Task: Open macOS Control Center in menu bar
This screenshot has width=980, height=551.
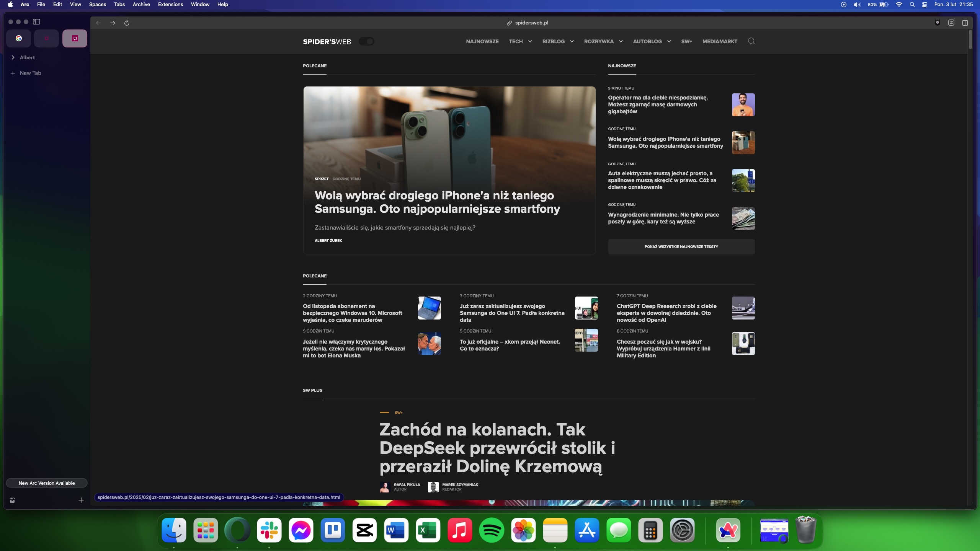Action: point(924,5)
